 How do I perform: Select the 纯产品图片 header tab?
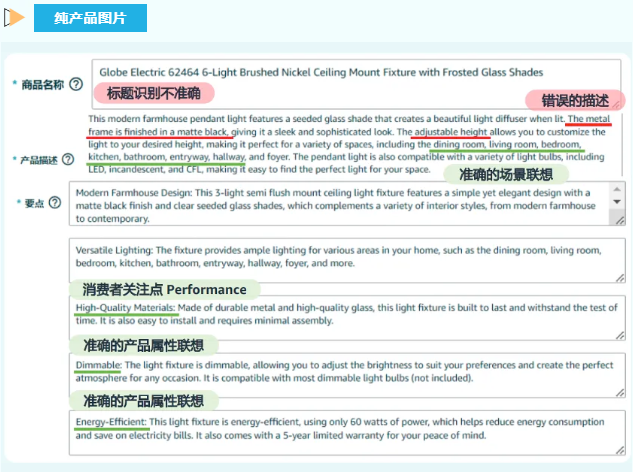[90, 17]
